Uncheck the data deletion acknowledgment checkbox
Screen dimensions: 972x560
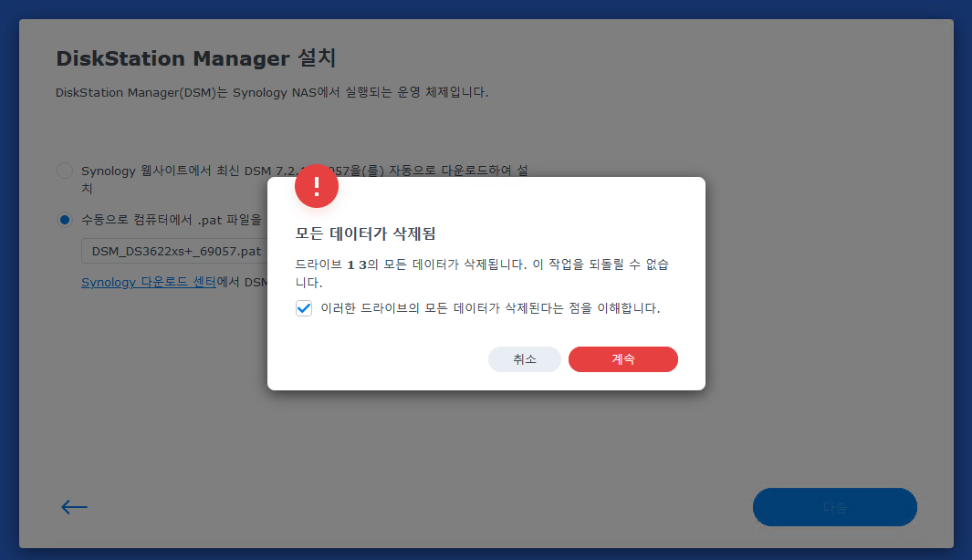304,308
